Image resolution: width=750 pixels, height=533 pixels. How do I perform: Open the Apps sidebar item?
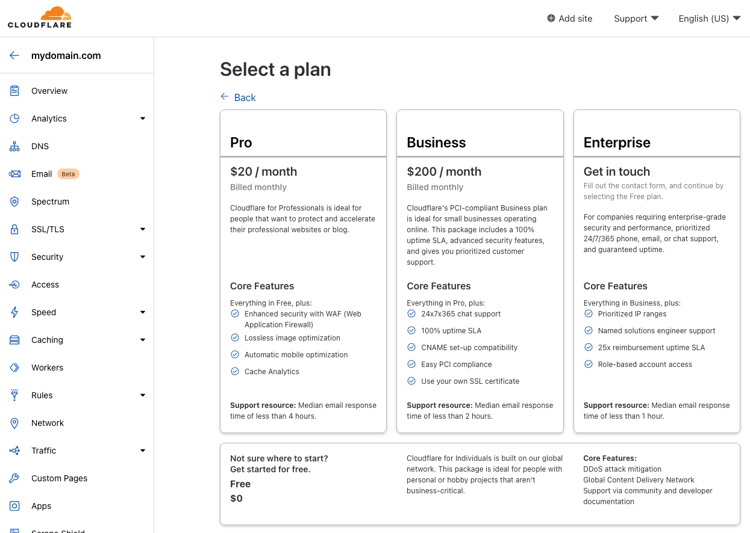coord(41,506)
